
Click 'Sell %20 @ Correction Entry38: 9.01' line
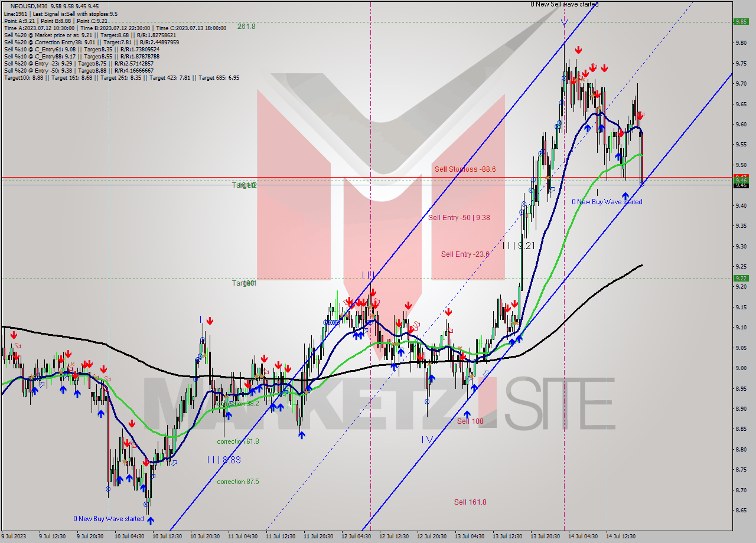pos(91,42)
